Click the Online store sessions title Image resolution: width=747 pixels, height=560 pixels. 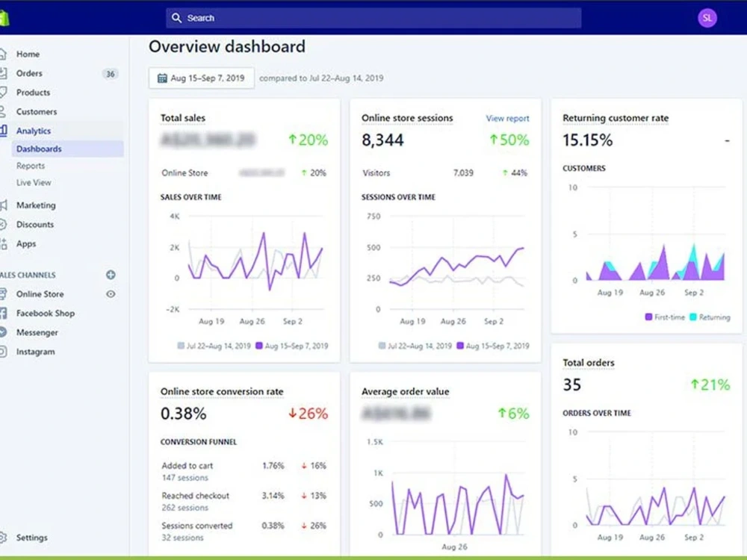407,118
